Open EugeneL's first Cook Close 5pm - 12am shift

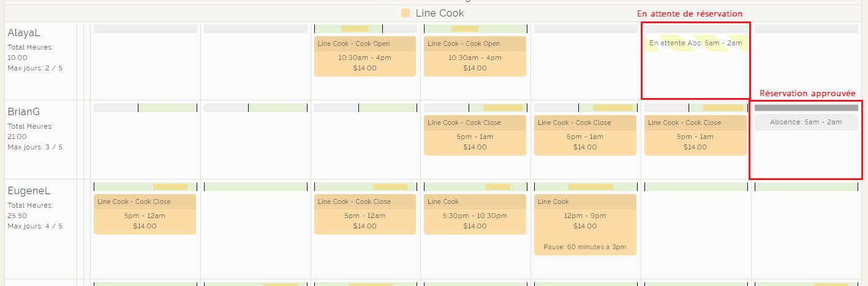point(145,214)
